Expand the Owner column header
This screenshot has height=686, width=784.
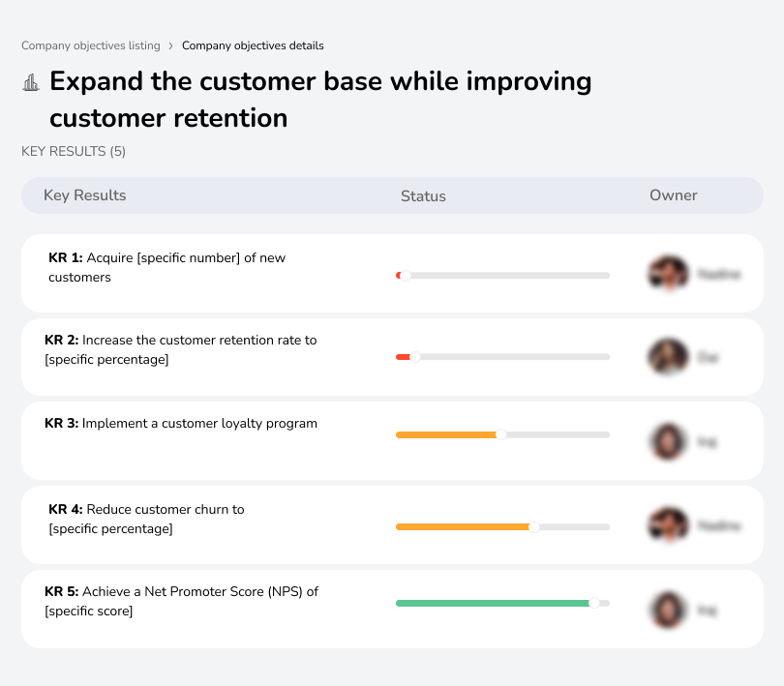click(x=674, y=195)
